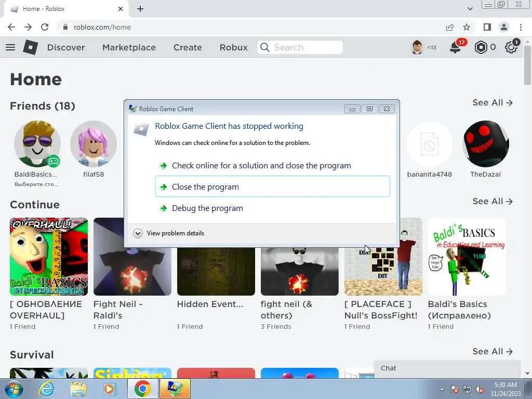Open Fight Neil - Raldi's thumbnail

132,271
